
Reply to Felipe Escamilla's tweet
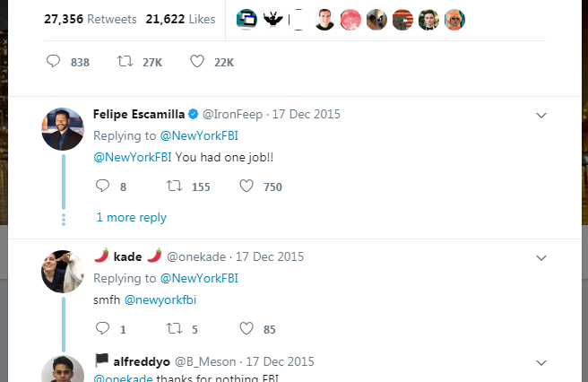(x=102, y=187)
